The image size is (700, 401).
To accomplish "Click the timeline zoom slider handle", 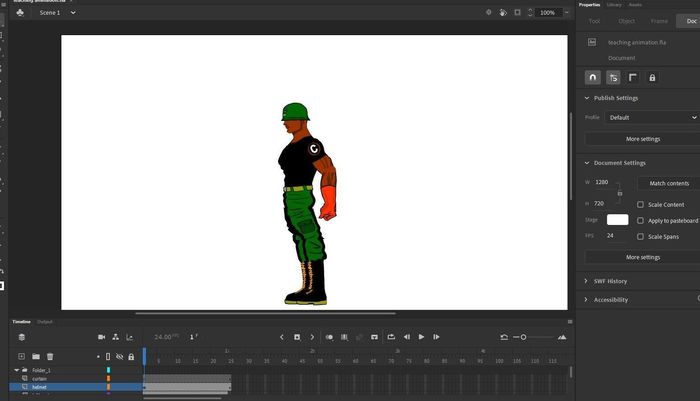I will point(523,337).
